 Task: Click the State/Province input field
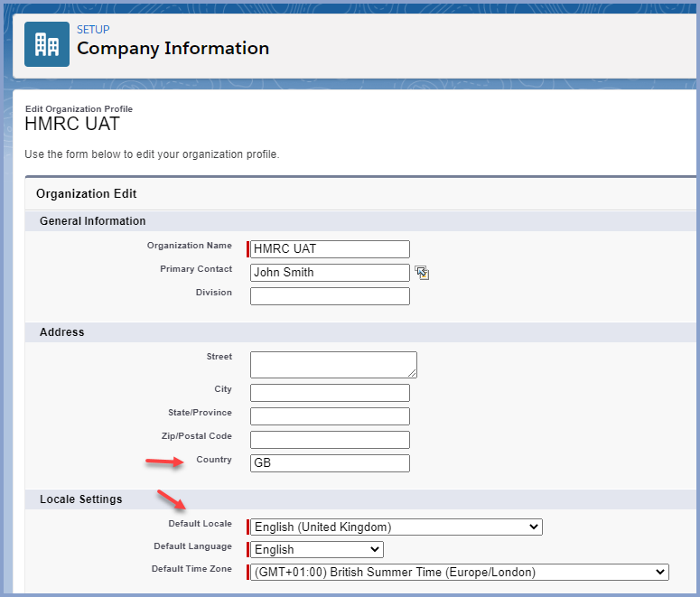tap(330, 416)
